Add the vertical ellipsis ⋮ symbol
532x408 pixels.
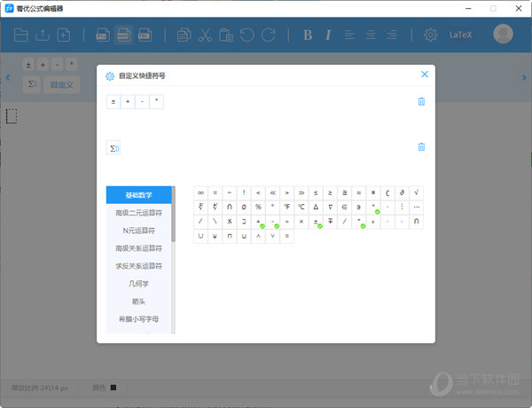(x=402, y=207)
